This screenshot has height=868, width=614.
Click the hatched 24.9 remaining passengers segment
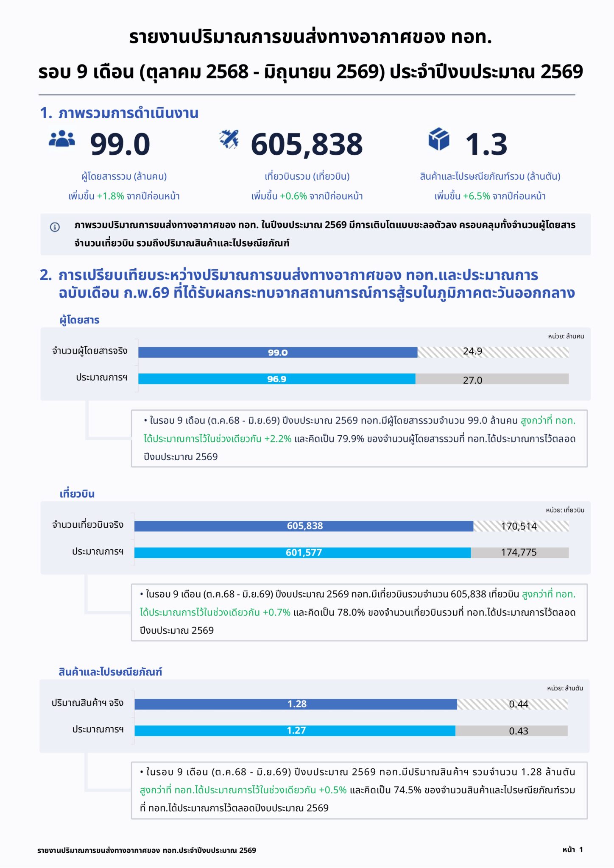pyautogui.click(x=493, y=352)
